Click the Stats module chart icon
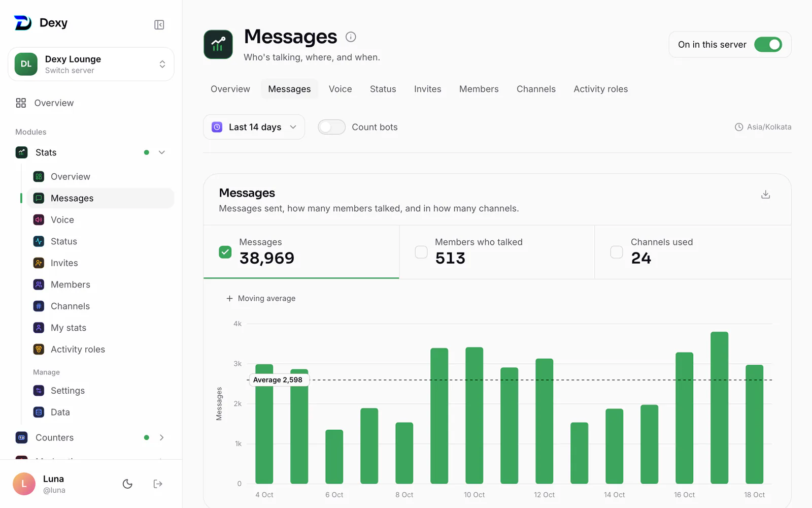Screen dimensions: 812x508 (21, 152)
